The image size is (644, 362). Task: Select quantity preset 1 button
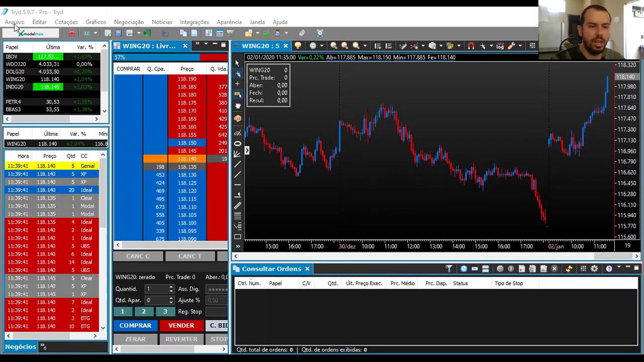pos(122,312)
